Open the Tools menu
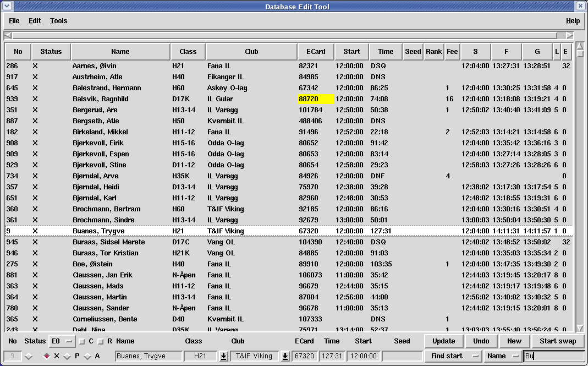This screenshot has width=588, height=366. click(x=58, y=21)
